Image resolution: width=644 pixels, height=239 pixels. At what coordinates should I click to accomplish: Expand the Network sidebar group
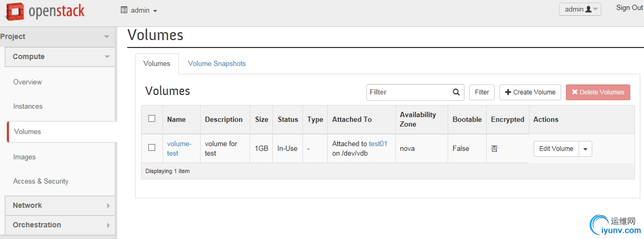pos(108,205)
